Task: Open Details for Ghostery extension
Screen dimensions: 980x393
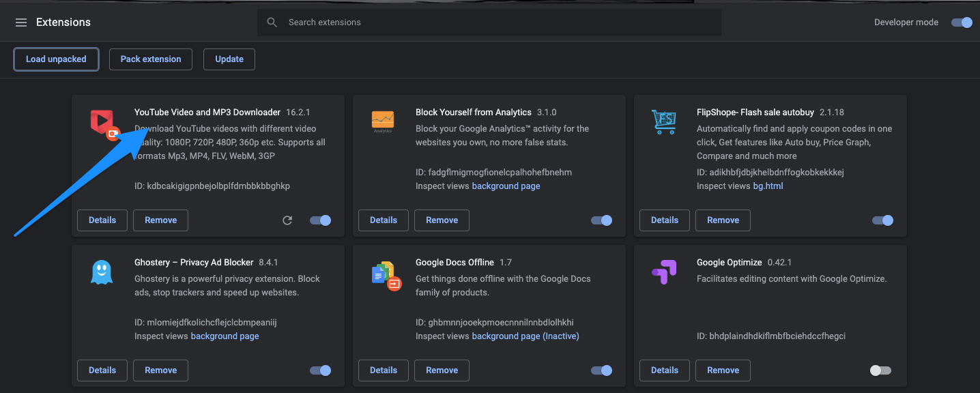Action: pos(102,370)
